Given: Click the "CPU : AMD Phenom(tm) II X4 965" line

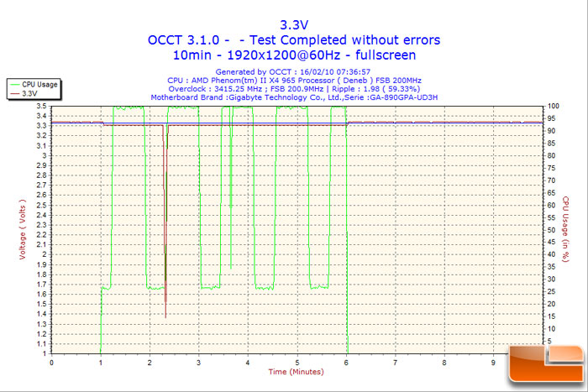Looking at the screenshot, I should [294, 81].
